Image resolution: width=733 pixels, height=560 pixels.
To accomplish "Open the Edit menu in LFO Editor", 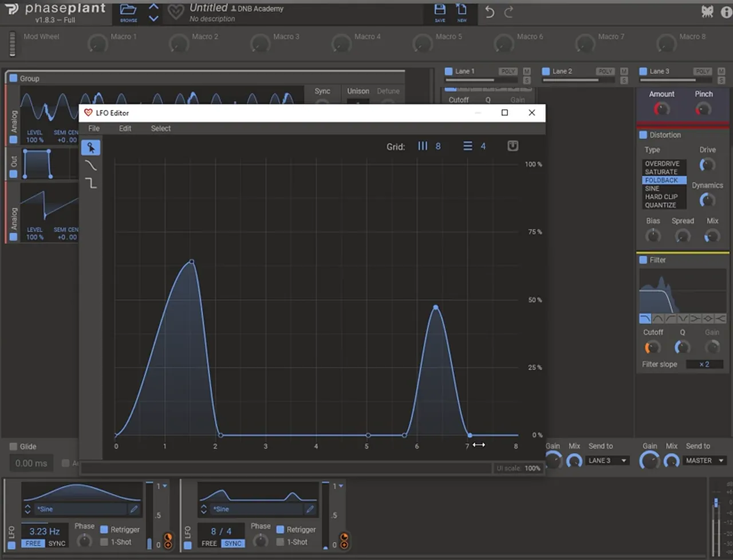I will [125, 128].
